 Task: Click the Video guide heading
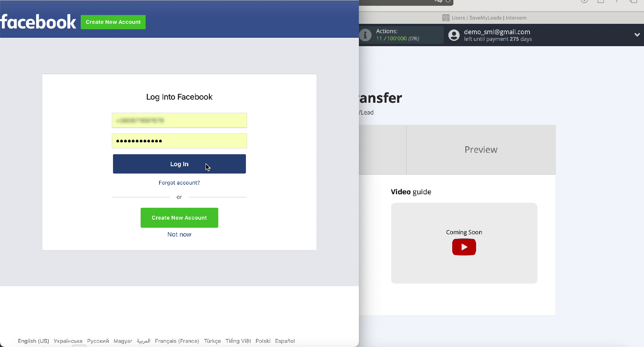411,192
